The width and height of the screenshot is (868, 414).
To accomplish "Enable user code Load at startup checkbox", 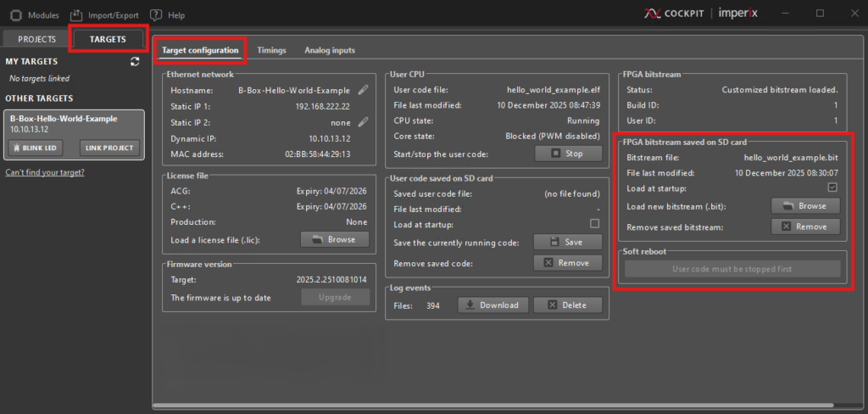I will coord(594,224).
